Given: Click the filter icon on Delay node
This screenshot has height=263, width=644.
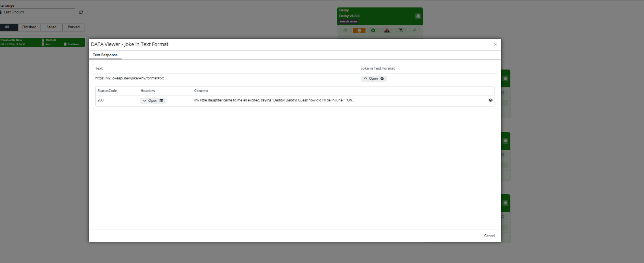Looking at the screenshot, I should pyautogui.click(x=400, y=30).
